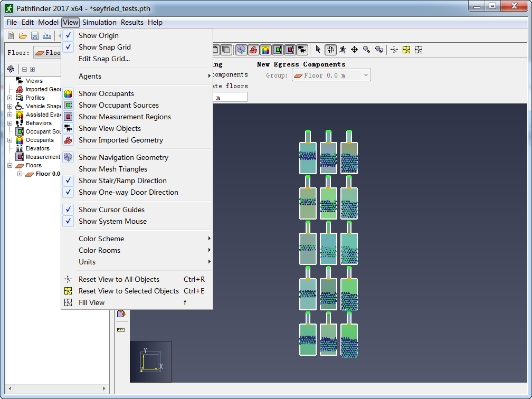Toggle occupant sources button in the toolbar
The image size is (532, 399).
[278, 50]
